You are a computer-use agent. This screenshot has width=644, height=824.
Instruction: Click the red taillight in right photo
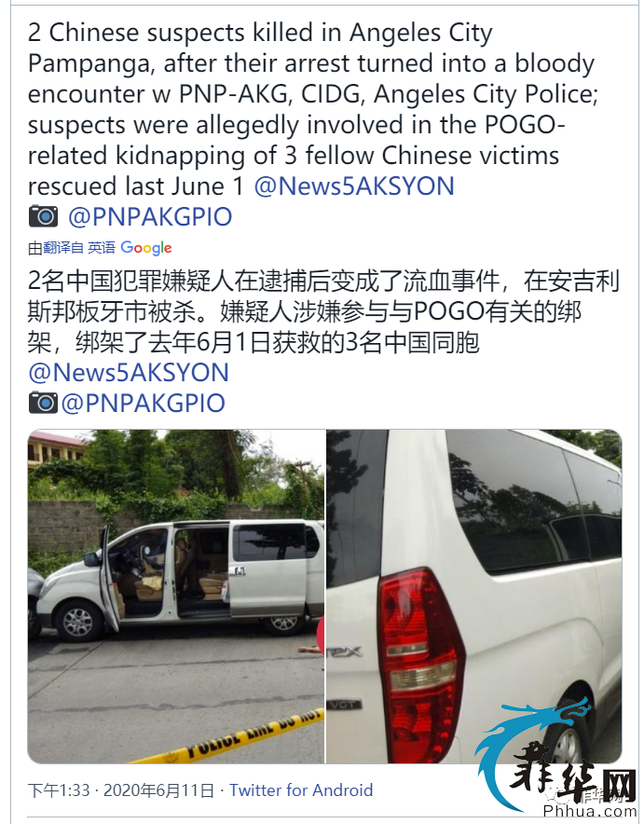[420, 663]
